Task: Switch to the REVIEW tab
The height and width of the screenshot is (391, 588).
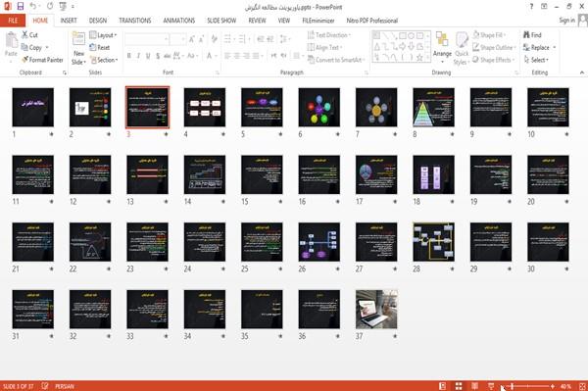Action: (257, 21)
